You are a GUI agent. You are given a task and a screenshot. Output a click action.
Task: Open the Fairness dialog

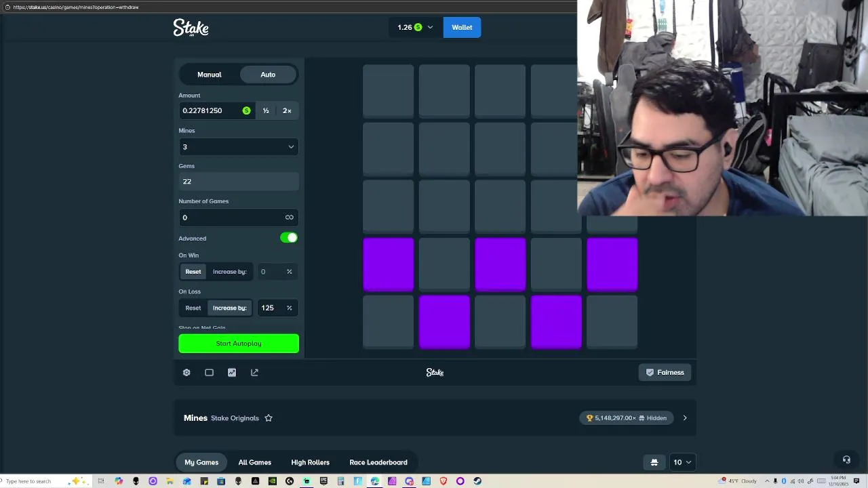[x=665, y=372]
